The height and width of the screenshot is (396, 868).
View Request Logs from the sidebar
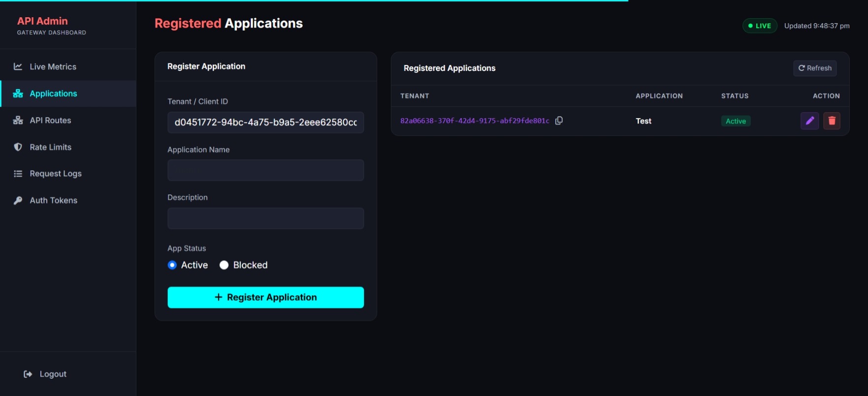pos(68,174)
